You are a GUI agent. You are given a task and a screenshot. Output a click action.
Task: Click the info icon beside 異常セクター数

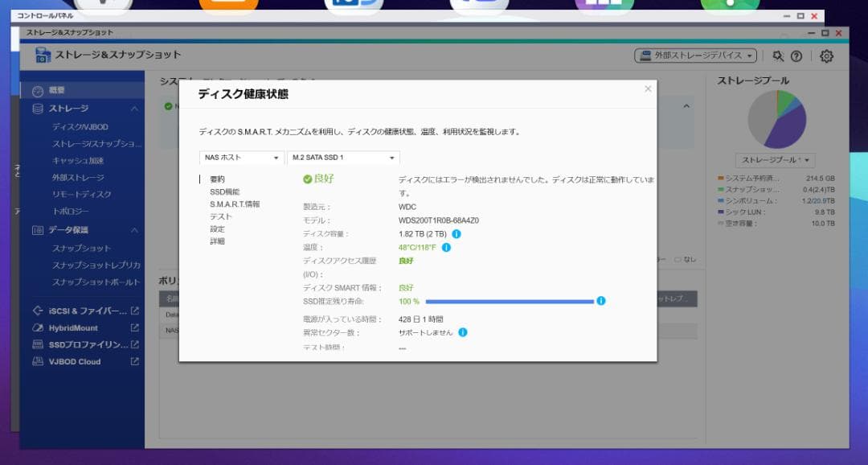[463, 331]
